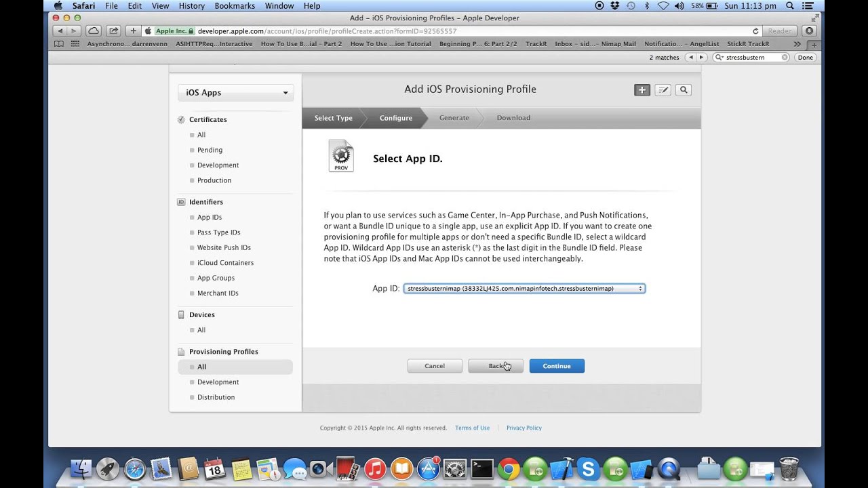868x488 pixels.
Task: Launch Google Chrome from the Dock
Action: pyautogui.click(x=509, y=468)
